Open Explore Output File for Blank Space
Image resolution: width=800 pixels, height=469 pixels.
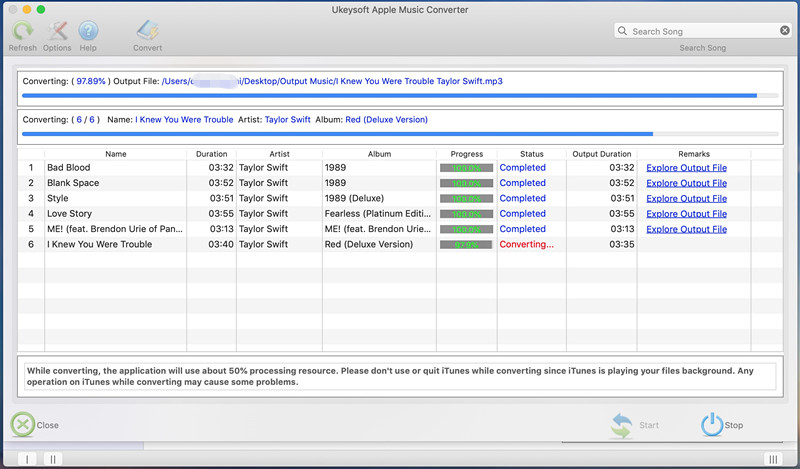686,183
